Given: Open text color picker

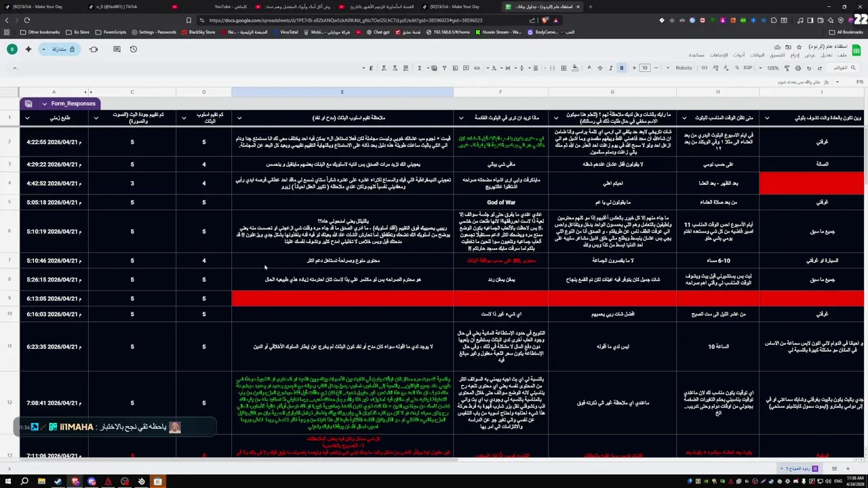Looking at the screenshot, I should (x=589, y=68).
